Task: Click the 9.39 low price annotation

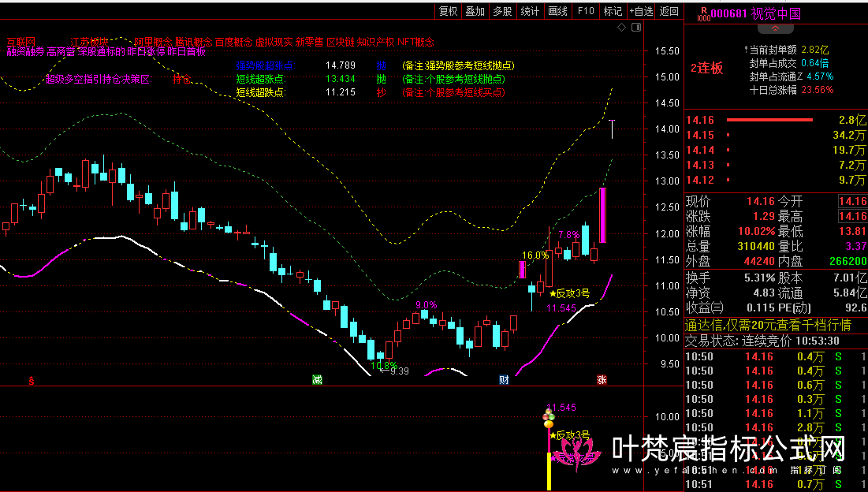Action: (x=399, y=371)
